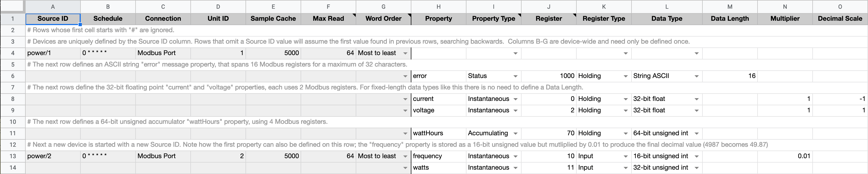Image resolution: width=868 pixels, height=174 pixels.
Task: Expand the String ASCII data type dropdown
Action: pyautogui.click(x=696, y=76)
